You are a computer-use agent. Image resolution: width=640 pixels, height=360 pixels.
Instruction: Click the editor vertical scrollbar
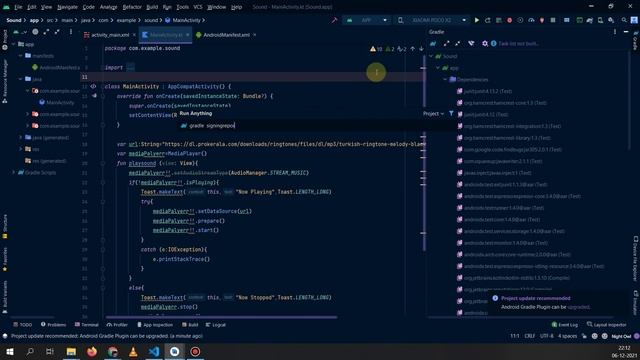point(424,152)
